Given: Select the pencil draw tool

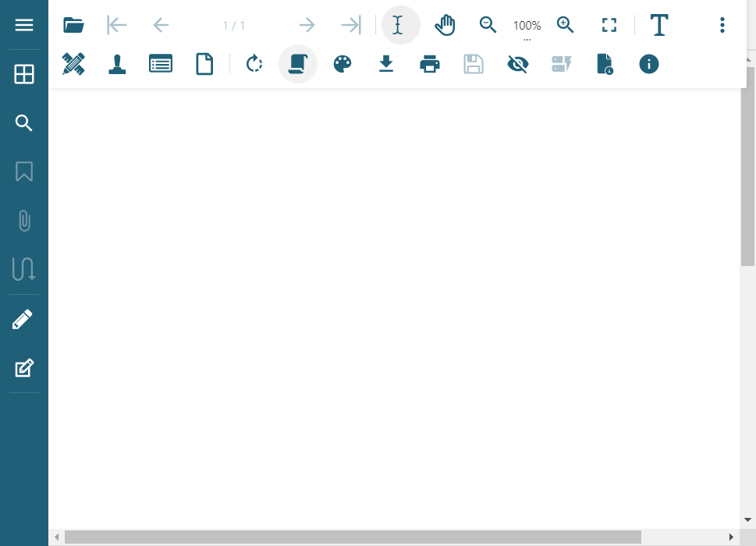Looking at the screenshot, I should 23,320.
